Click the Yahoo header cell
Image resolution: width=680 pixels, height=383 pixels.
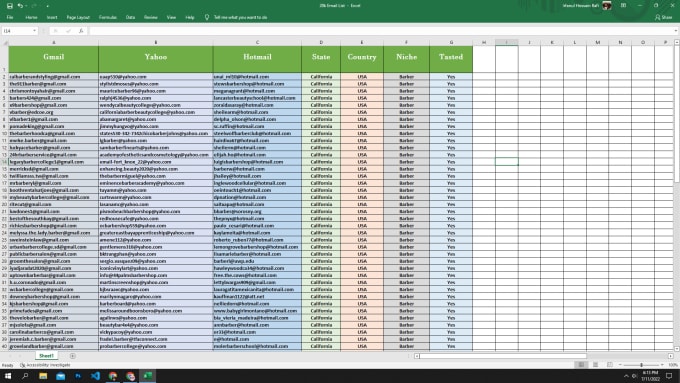tap(156, 59)
